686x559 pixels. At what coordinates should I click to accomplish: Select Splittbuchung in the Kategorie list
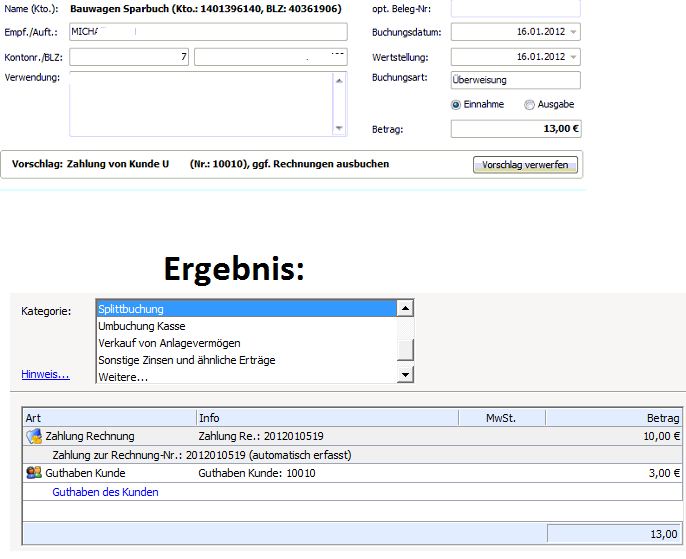(x=246, y=309)
